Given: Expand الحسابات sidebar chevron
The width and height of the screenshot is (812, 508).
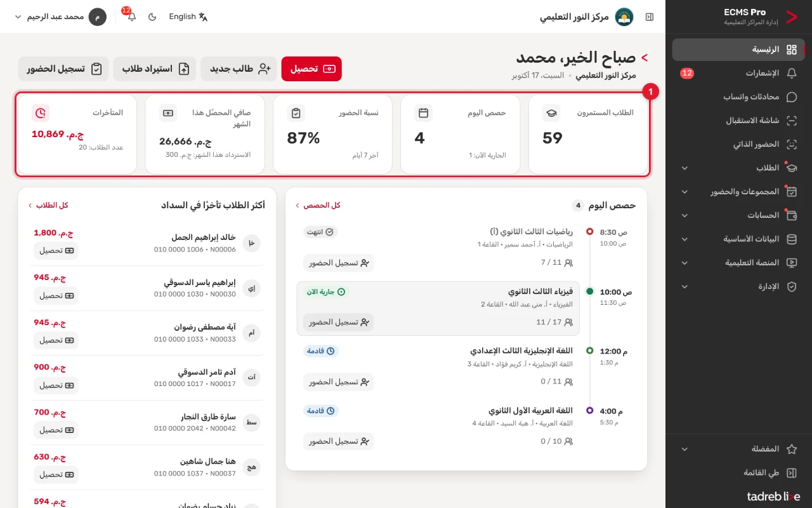Looking at the screenshot, I should point(684,215).
